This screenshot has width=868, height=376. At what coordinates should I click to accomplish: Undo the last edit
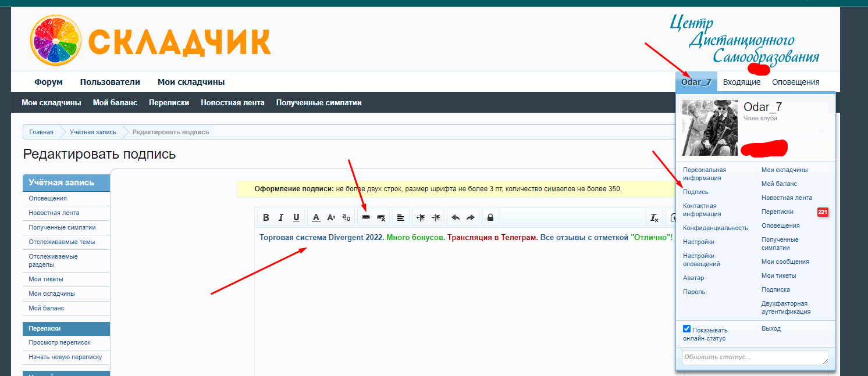pyautogui.click(x=456, y=217)
